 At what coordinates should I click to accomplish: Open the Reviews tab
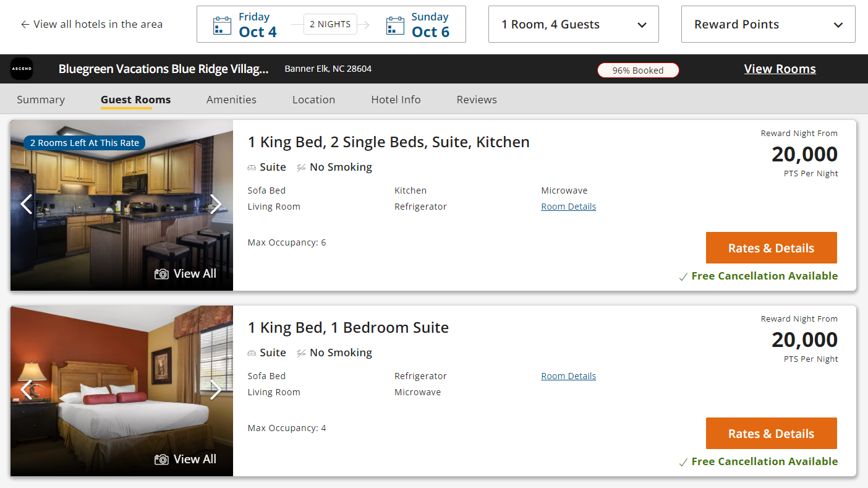click(476, 100)
